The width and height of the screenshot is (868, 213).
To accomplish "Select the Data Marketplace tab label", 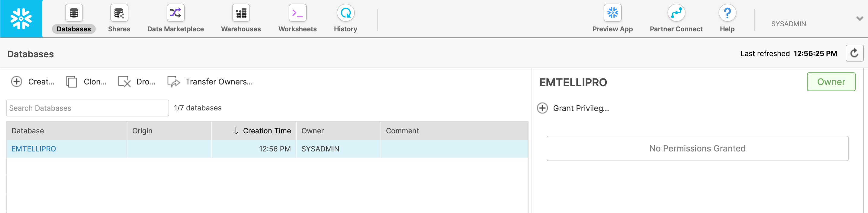I will [x=175, y=29].
